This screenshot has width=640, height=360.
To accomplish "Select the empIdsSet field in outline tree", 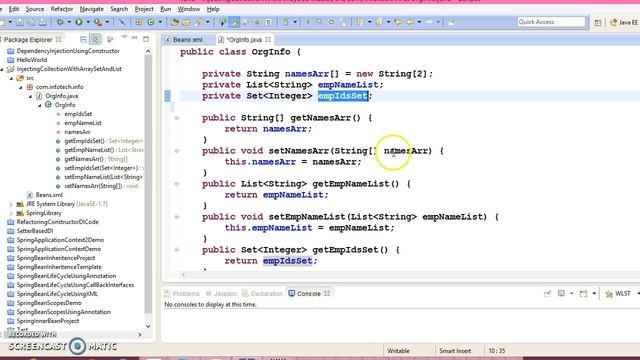I will coord(78,114).
